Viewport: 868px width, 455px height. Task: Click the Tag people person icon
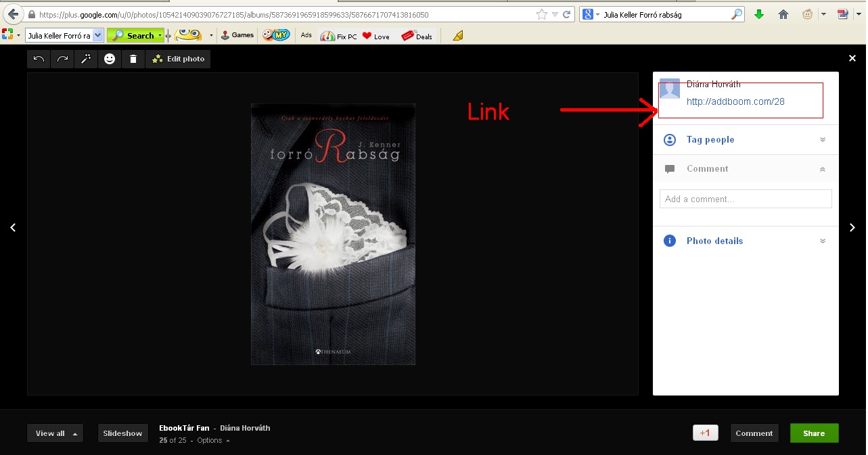coord(670,140)
